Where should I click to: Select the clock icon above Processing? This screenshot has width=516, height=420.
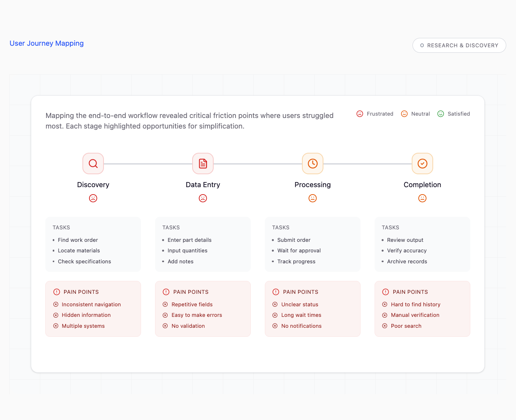click(312, 163)
